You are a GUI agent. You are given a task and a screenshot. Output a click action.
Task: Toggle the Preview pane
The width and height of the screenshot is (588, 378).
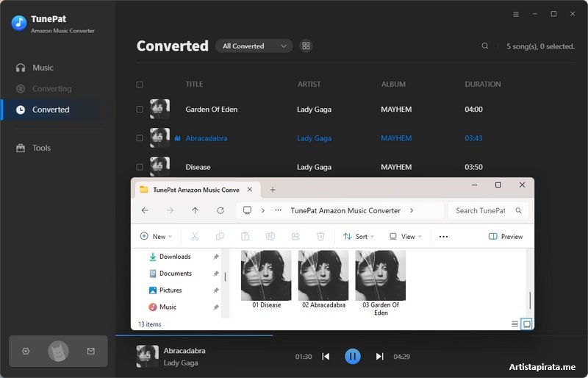point(506,237)
